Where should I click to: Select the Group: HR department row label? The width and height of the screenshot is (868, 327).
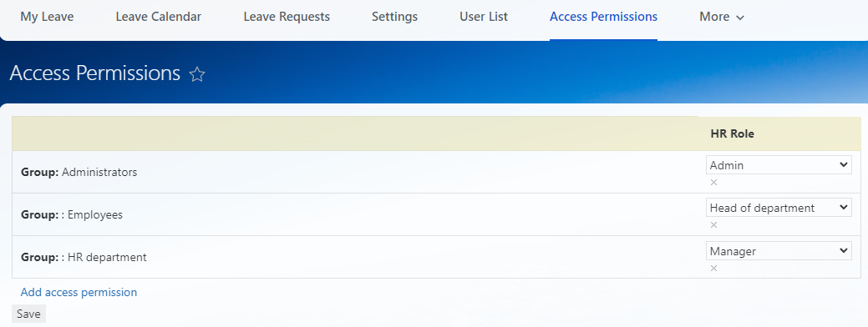[84, 258]
